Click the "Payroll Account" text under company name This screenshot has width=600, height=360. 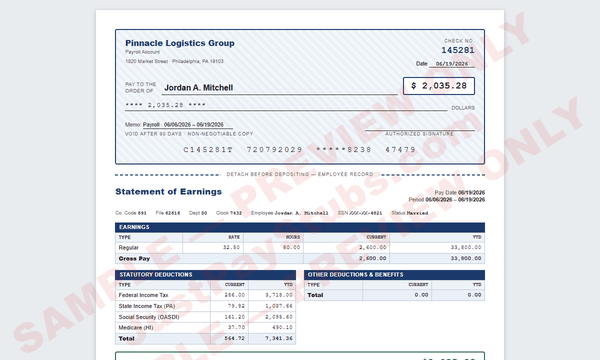pos(142,52)
